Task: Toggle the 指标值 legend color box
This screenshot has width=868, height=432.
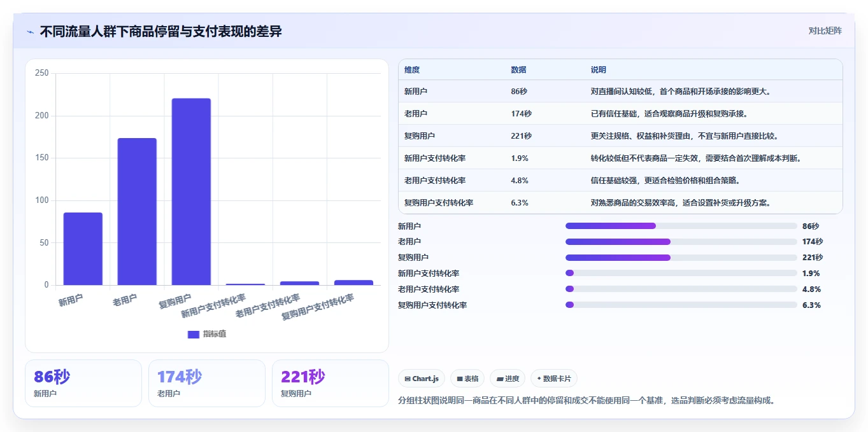Action: [194, 335]
